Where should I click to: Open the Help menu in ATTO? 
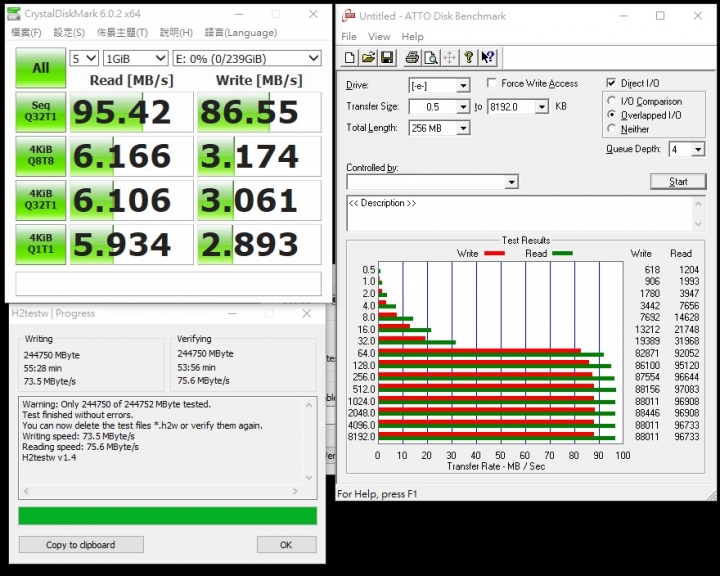click(x=412, y=36)
